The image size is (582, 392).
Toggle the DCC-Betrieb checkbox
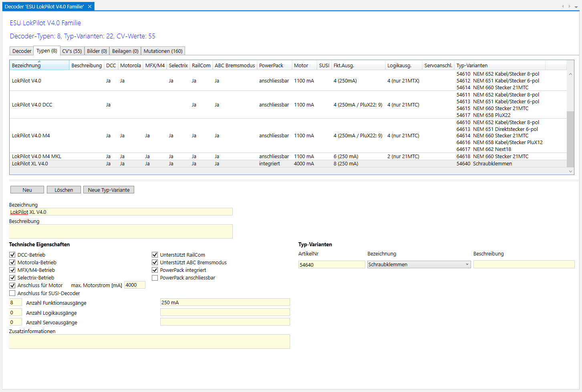(12, 255)
